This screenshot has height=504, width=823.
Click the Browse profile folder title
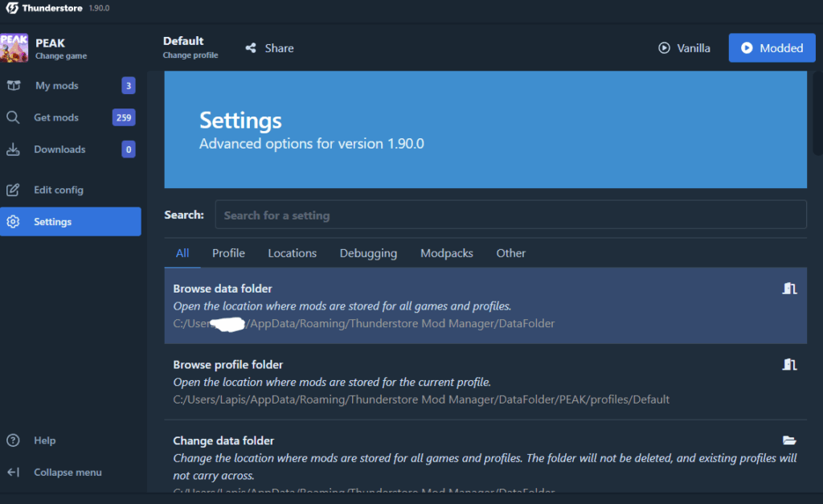pos(227,365)
